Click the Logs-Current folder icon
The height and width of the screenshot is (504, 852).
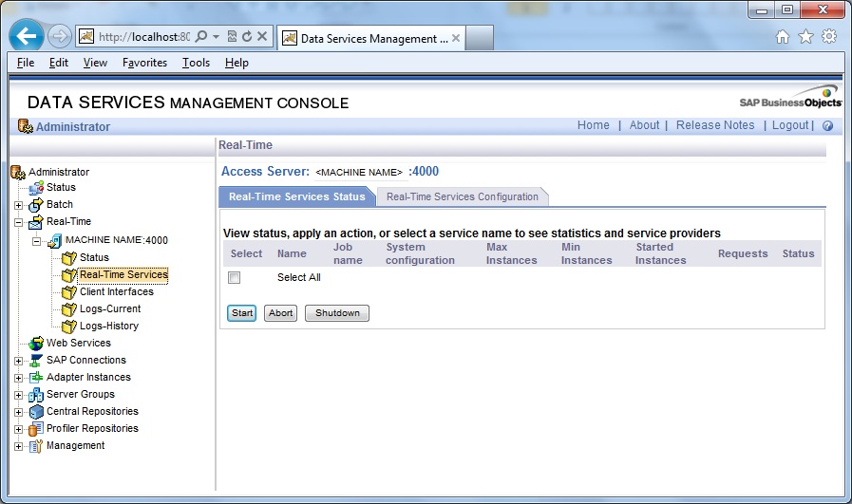[69, 309]
